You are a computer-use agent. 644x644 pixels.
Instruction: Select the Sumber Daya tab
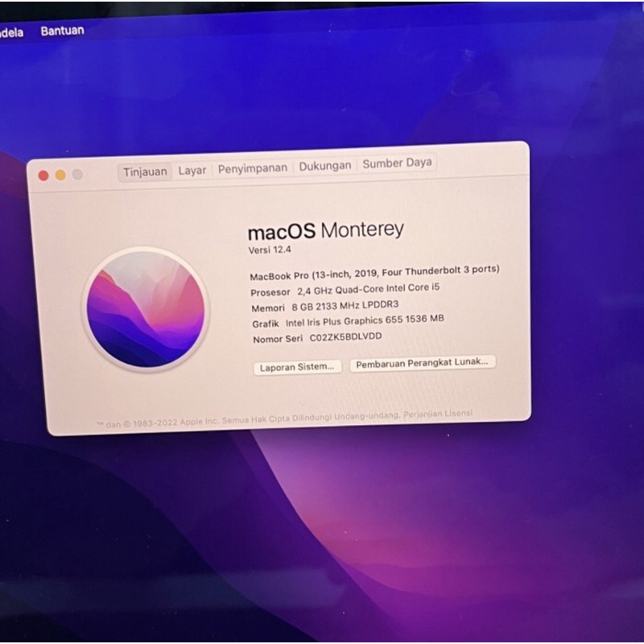(x=397, y=163)
